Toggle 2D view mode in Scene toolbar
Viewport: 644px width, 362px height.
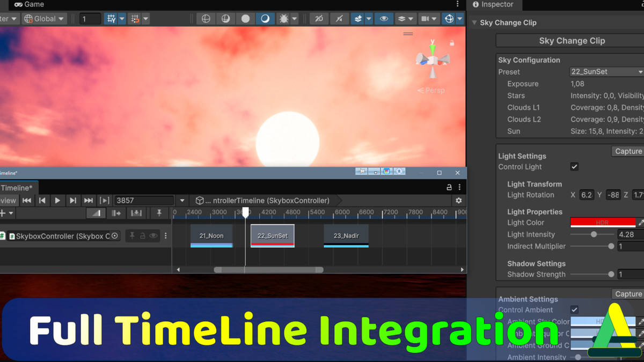click(x=319, y=19)
